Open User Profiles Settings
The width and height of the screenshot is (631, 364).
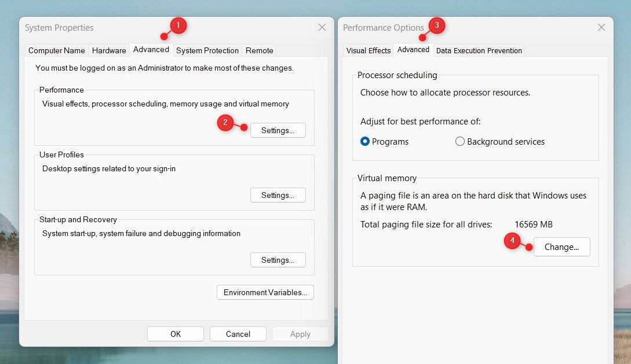point(278,195)
